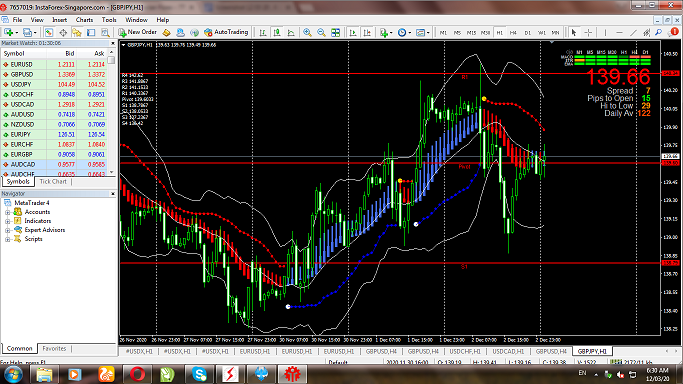Expand the Indicators tree node
This screenshot has height=384, width=683.
(x=7, y=221)
